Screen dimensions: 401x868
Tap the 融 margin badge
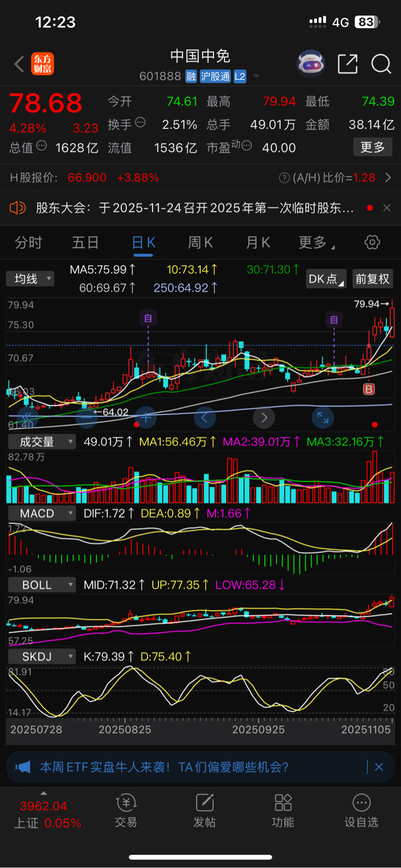pyautogui.click(x=191, y=77)
